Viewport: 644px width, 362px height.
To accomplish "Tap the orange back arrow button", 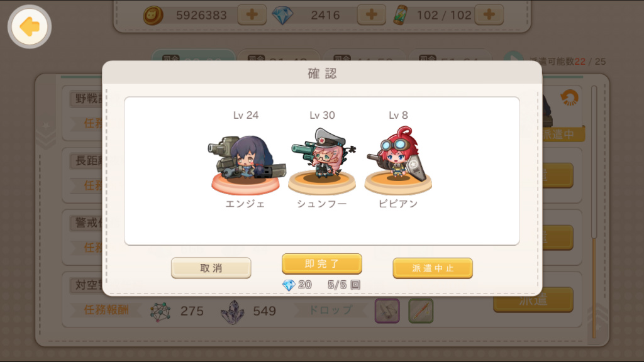I will [29, 26].
